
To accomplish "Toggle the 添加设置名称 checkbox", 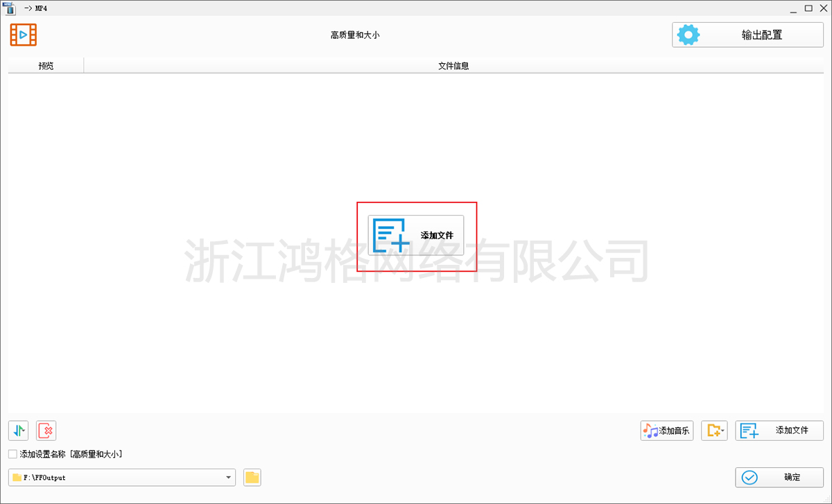I will click(12, 454).
